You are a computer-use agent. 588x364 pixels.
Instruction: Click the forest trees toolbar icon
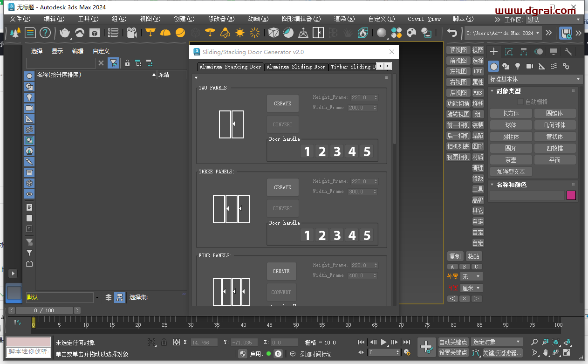click(15, 33)
